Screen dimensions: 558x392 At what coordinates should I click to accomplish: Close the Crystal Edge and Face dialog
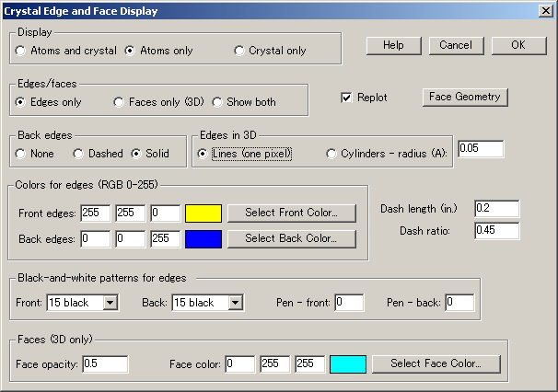(x=545, y=11)
